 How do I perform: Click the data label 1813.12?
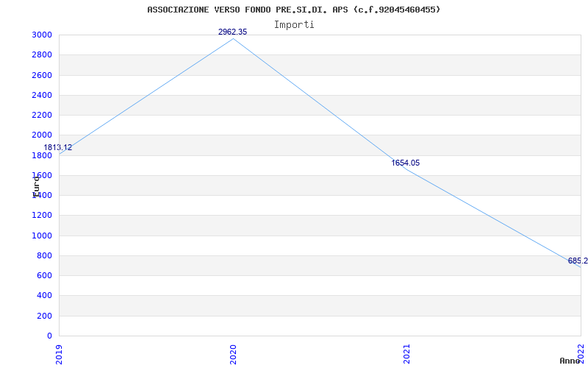58,148
